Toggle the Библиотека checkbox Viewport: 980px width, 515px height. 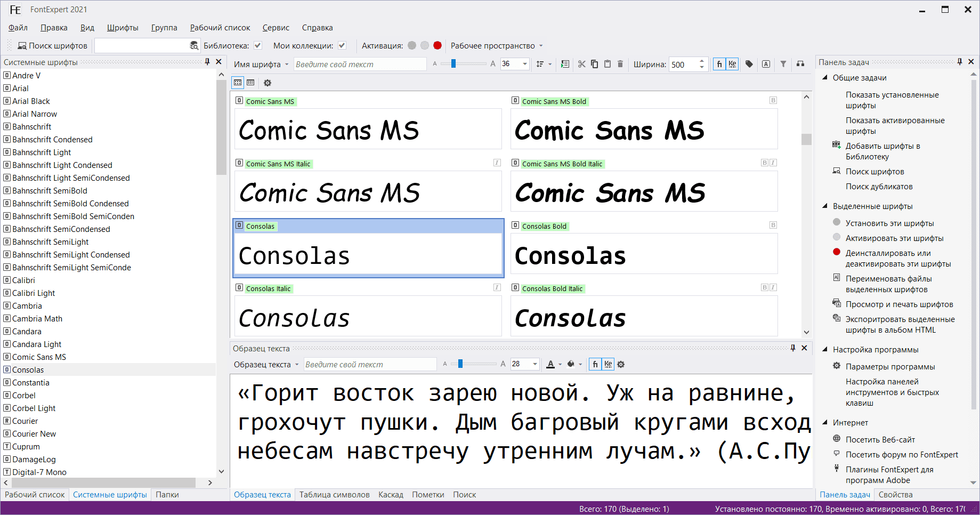click(258, 46)
